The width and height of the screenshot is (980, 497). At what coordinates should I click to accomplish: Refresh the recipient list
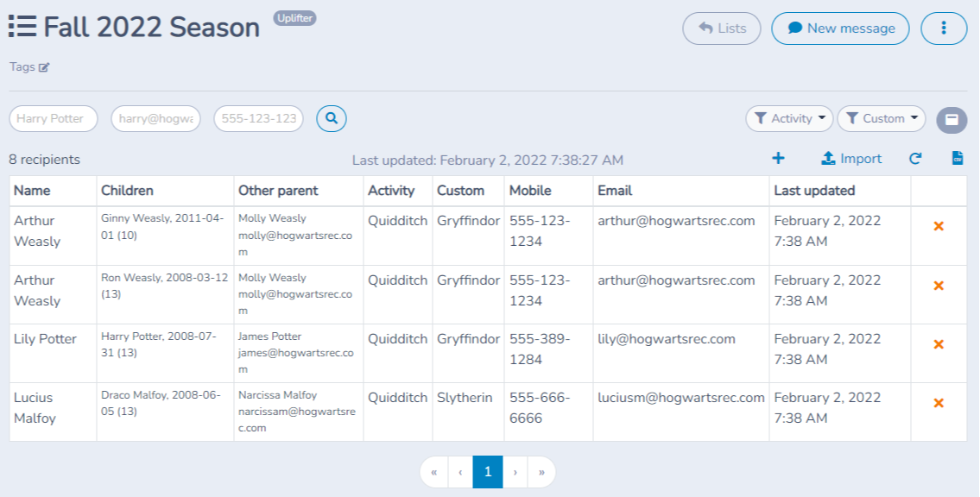915,159
